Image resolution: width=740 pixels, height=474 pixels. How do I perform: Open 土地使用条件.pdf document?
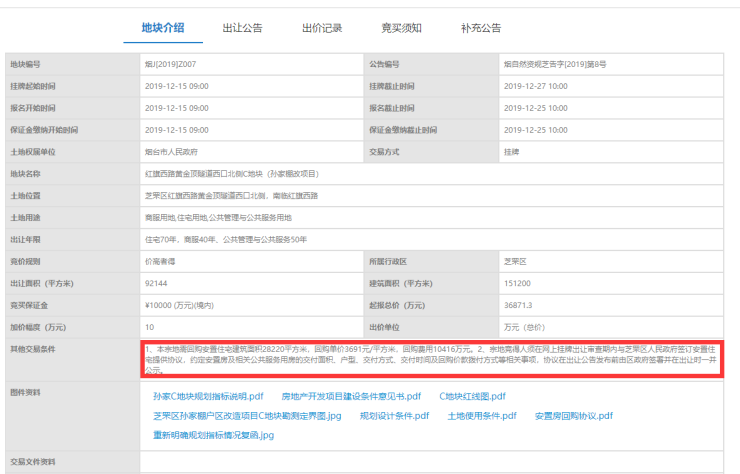pos(482,415)
